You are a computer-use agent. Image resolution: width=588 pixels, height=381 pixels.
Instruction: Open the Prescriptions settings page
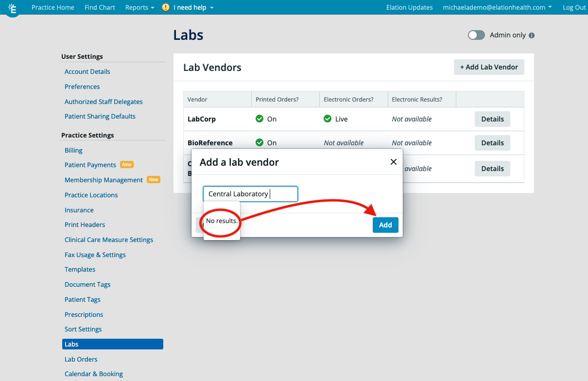click(x=84, y=314)
